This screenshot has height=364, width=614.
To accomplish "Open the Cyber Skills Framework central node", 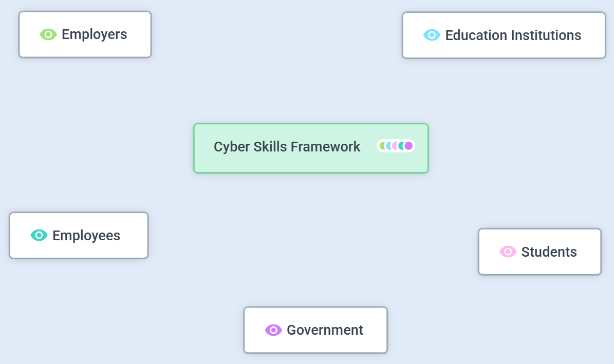I will coord(287,147).
